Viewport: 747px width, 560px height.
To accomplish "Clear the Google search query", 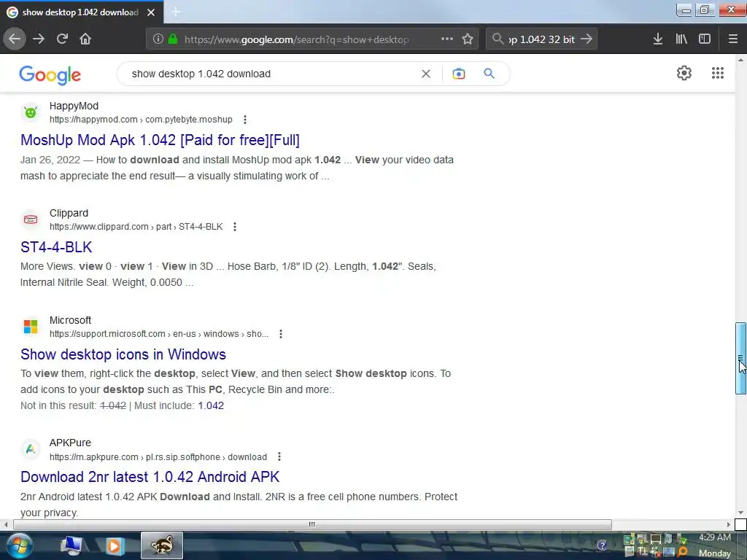I will (426, 74).
